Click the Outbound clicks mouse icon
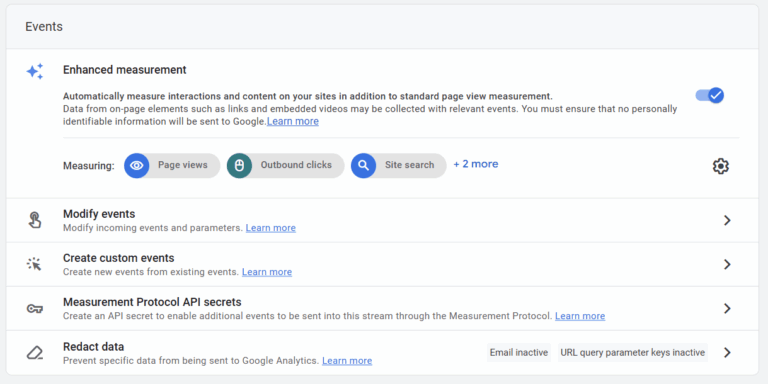 coord(240,166)
